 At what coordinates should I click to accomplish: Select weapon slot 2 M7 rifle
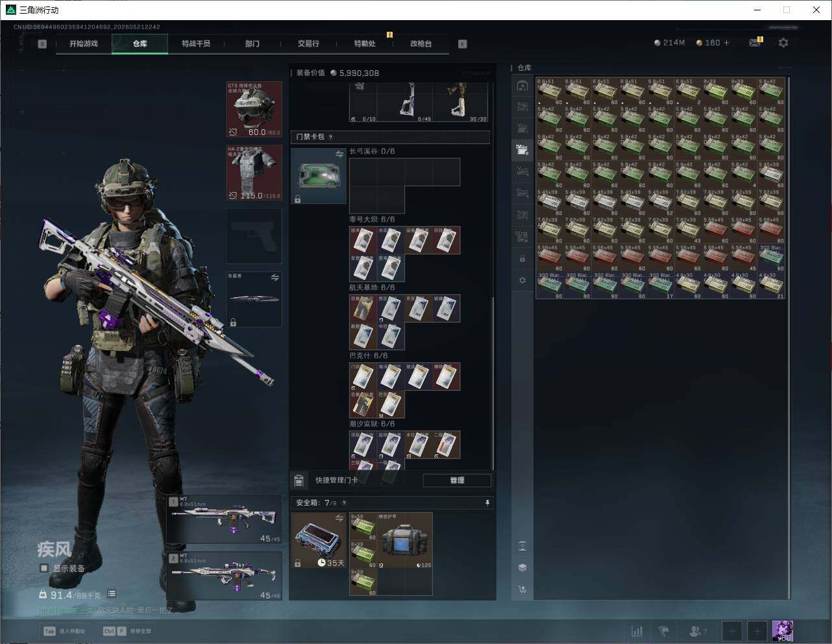(225, 576)
